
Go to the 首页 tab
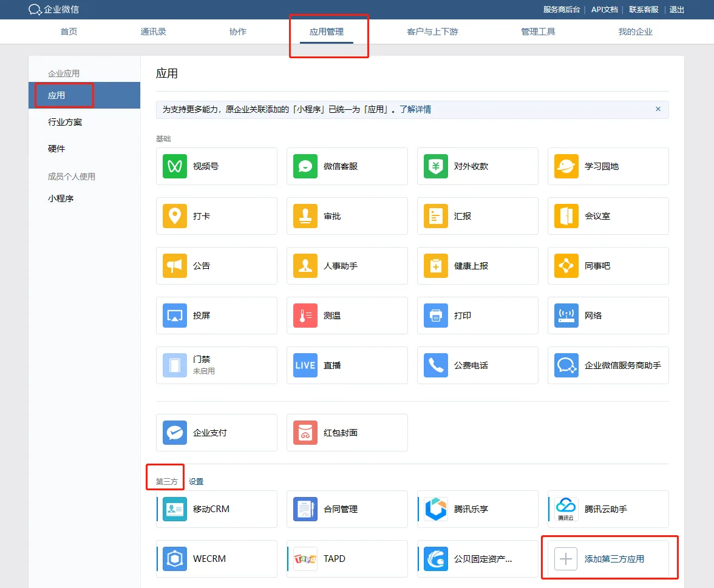69,32
